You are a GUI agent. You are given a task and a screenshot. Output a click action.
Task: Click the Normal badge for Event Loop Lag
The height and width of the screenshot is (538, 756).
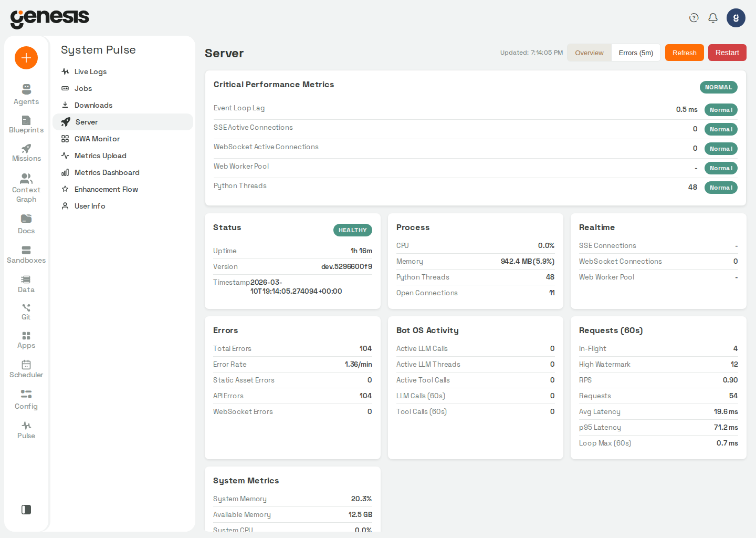coord(721,110)
